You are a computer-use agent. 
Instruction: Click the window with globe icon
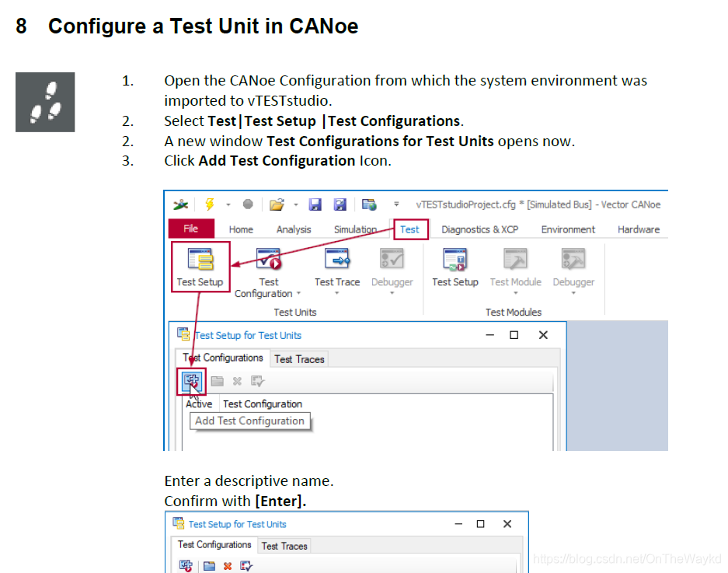(x=370, y=204)
